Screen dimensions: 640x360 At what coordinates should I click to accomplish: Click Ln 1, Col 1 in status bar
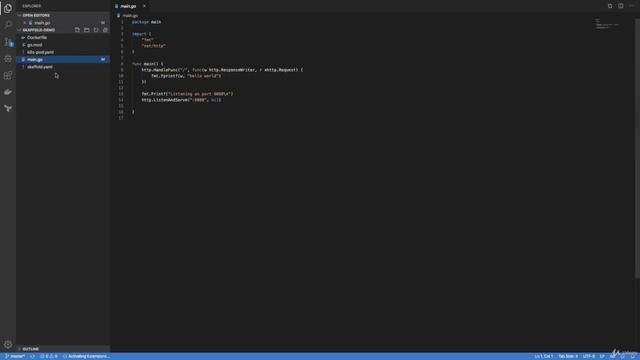click(543, 356)
